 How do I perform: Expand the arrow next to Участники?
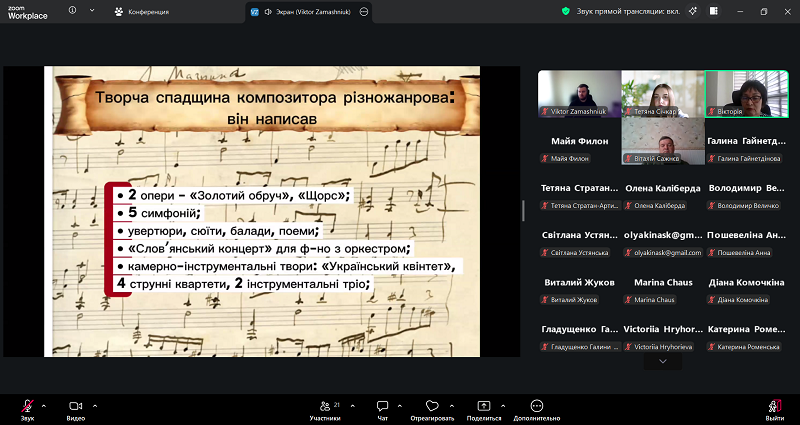tap(347, 404)
